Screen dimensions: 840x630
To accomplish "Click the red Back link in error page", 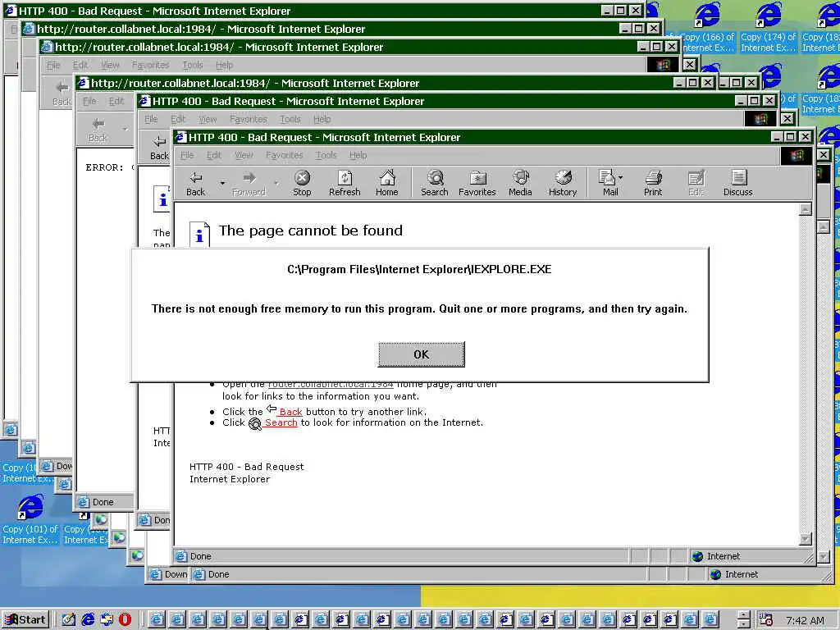I will point(290,412).
